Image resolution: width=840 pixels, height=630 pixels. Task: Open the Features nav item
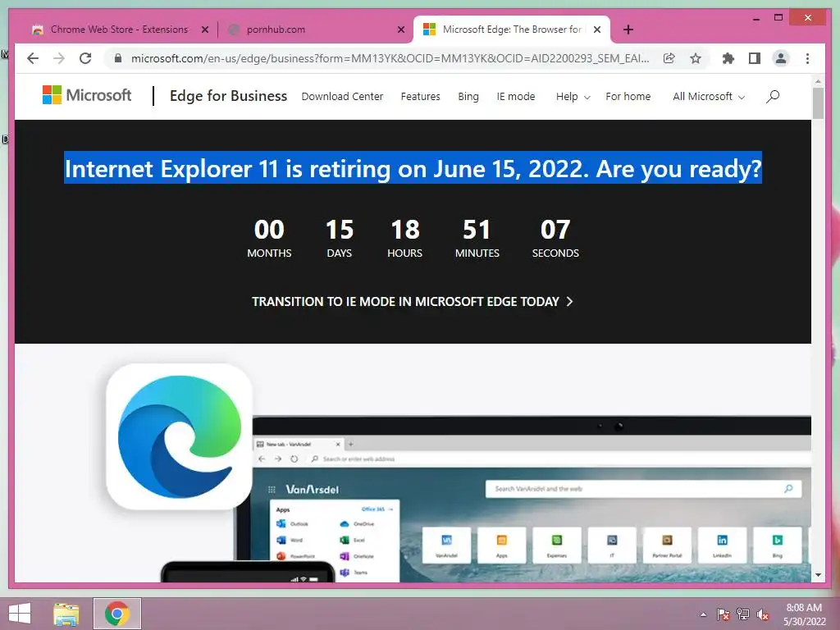[421, 97]
